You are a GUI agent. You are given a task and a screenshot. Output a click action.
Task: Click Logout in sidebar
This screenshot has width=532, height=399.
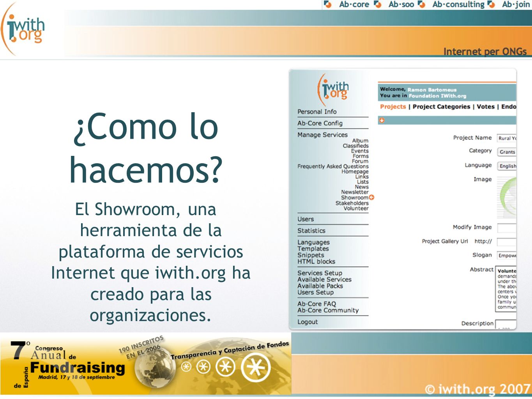(308, 322)
